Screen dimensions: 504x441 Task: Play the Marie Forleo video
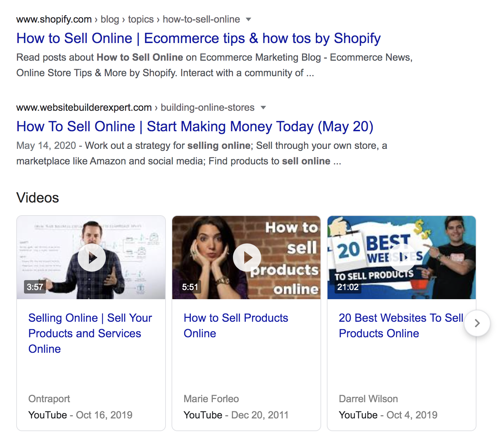[247, 258]
